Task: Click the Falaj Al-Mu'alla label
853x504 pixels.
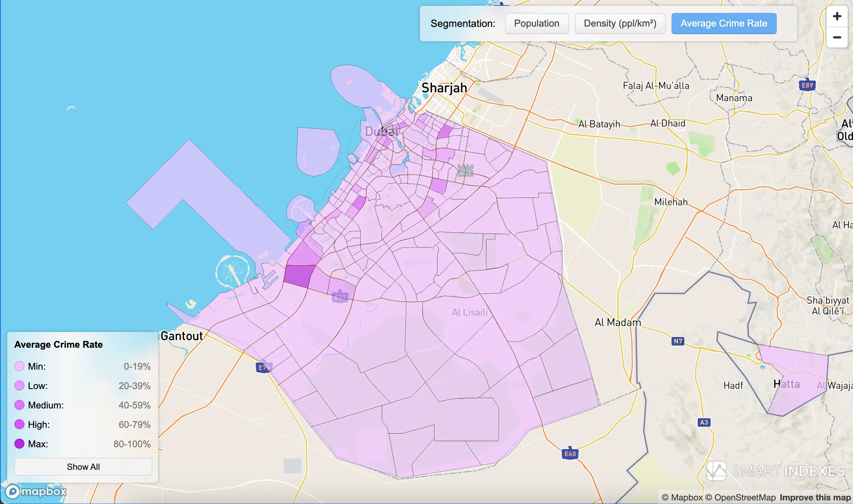Action: coord(656,86)
